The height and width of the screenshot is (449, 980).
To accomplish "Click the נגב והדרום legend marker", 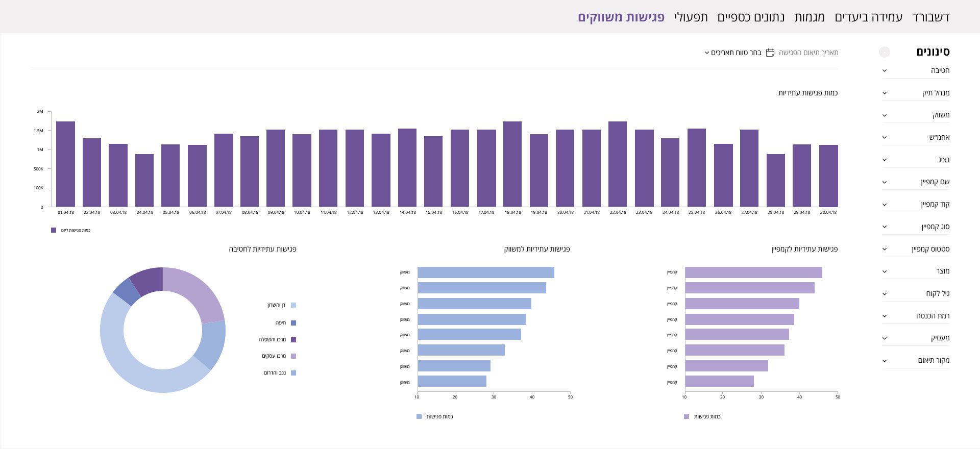I will pyautogui.click(x=293, y=373).
